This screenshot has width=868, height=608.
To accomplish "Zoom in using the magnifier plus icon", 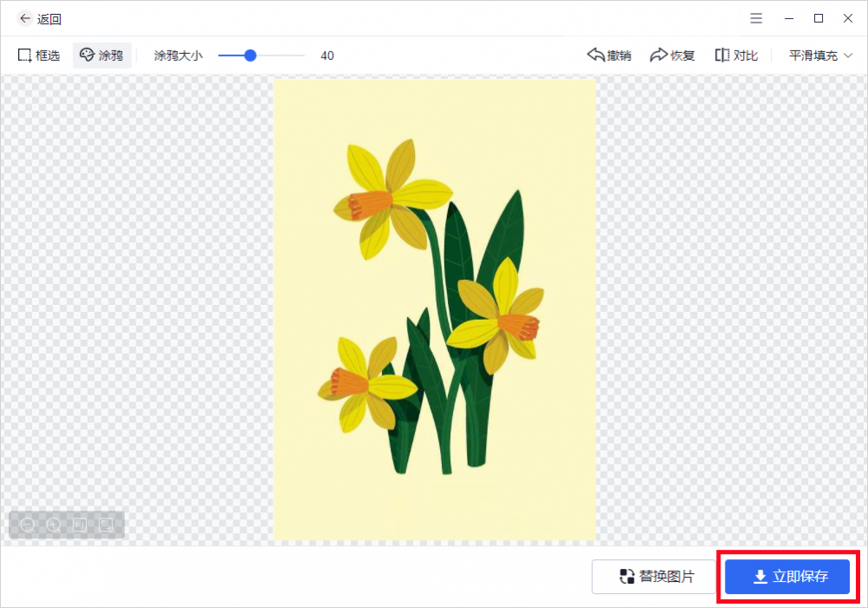I will 53,525.
